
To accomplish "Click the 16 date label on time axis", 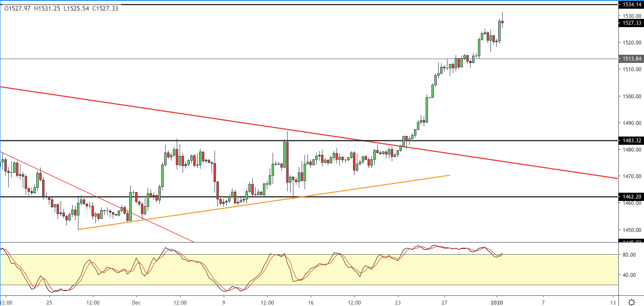I will (311, 302).
